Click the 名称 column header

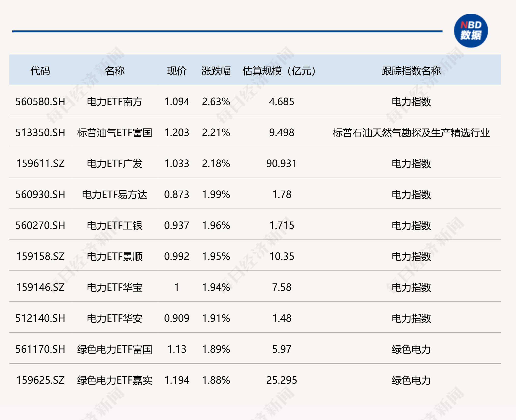coord(115,71)
